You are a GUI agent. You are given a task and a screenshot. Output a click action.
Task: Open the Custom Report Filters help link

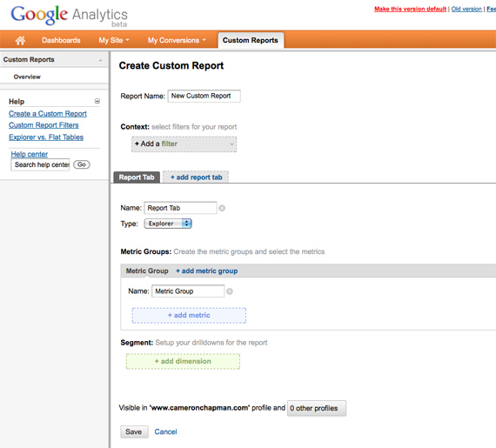[x=44, y=125]
